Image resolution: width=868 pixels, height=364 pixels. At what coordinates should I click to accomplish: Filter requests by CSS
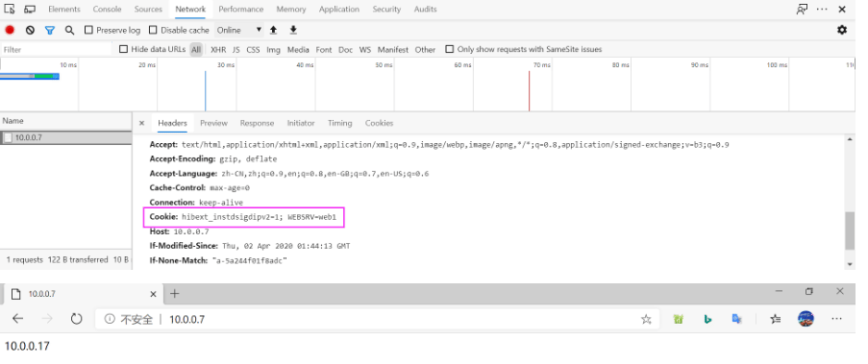coord(253,49)
